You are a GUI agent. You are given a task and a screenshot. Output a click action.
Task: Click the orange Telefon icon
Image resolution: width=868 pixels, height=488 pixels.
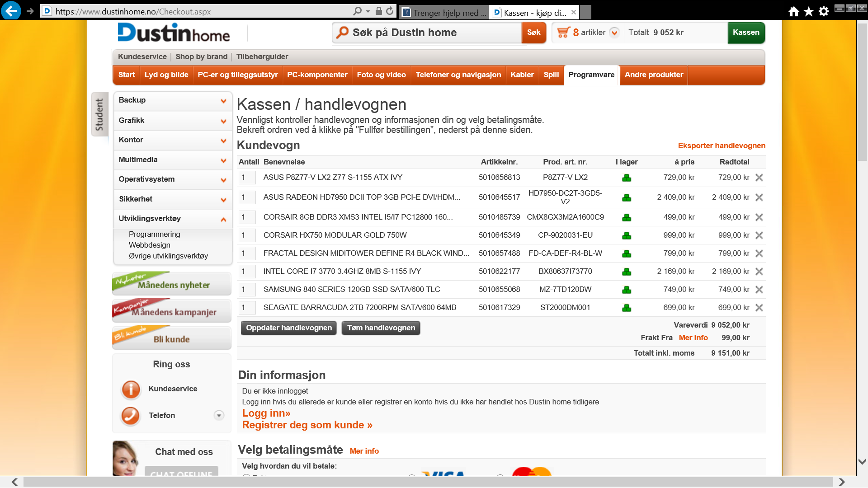coord(131,416)
